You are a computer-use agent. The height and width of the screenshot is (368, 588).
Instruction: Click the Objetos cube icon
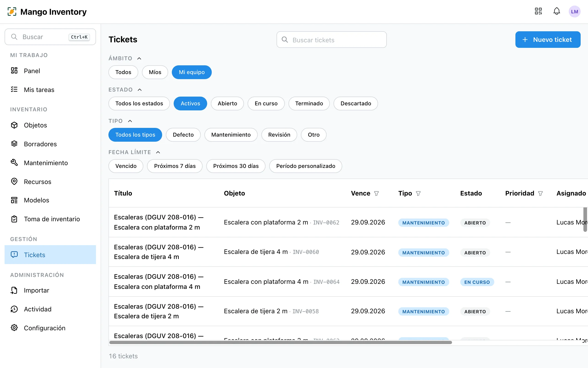pyautogui.click(x=14, y=125)
